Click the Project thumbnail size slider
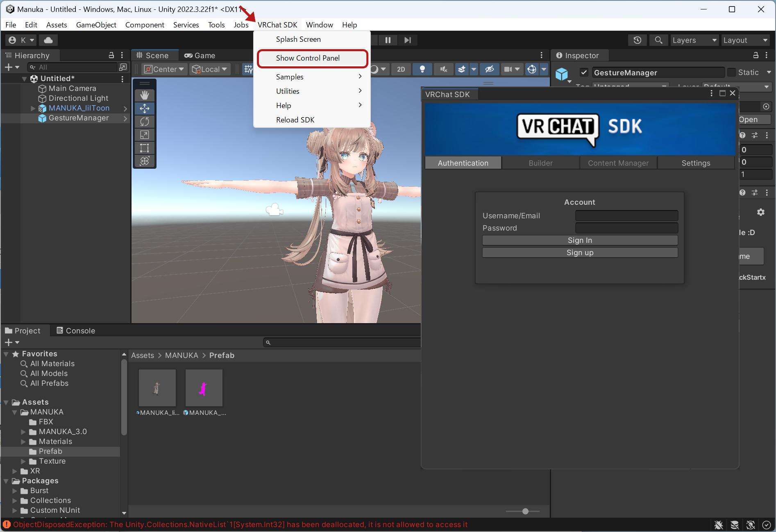The image size is (776, 532). coord(522,511)
